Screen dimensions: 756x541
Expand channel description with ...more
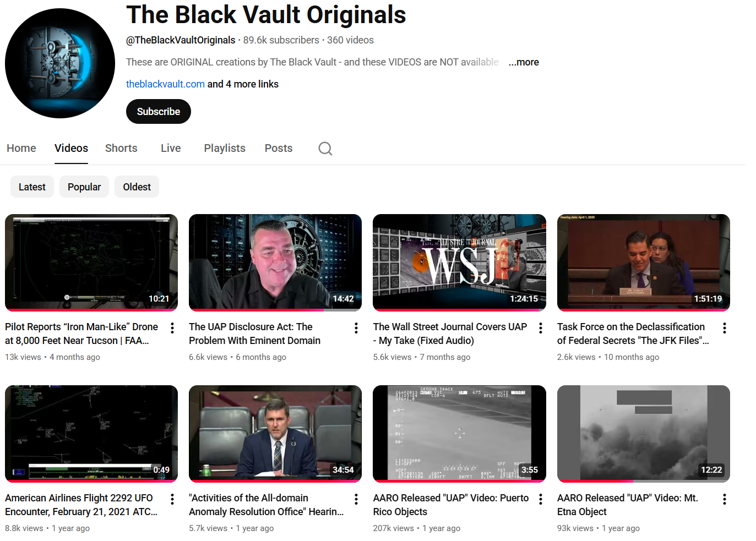[523, 62]
